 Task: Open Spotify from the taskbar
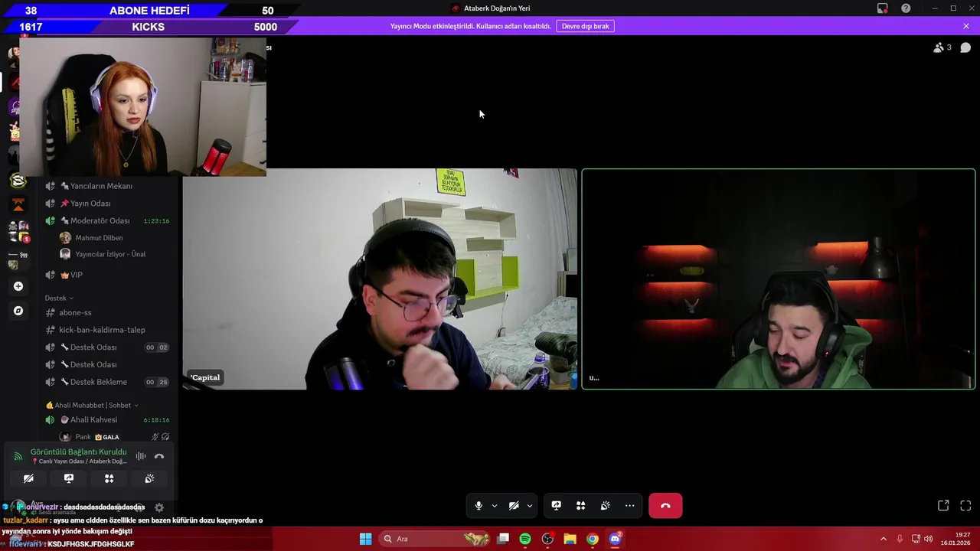(525, 539)
